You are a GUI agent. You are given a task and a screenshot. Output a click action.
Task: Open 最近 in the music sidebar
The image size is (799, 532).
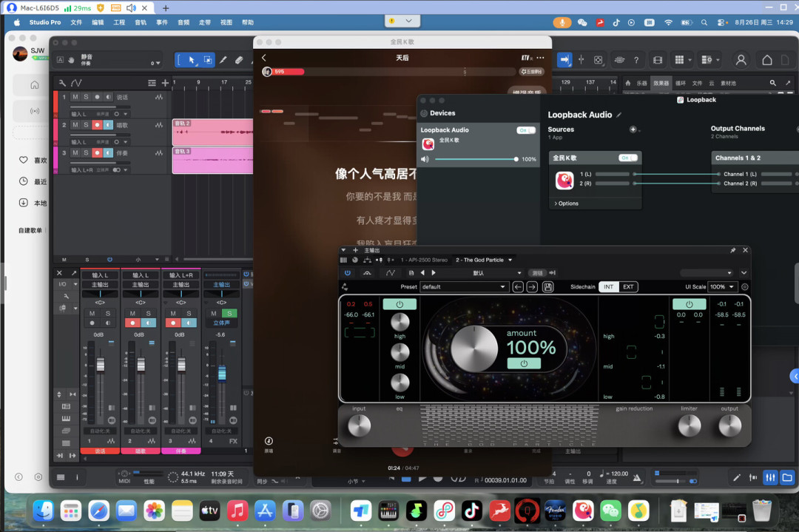[x=33, y=181]
